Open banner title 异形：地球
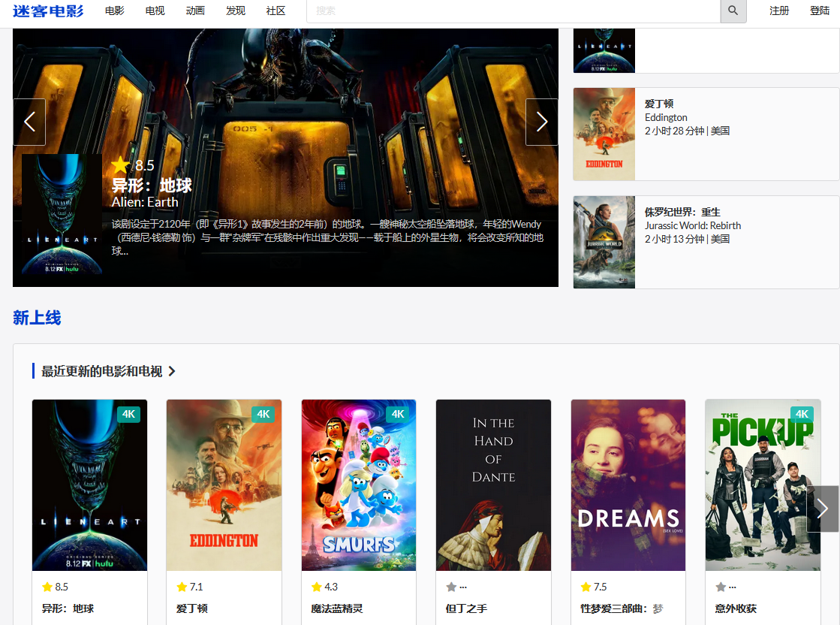840x625 pixels. [152, 186]
